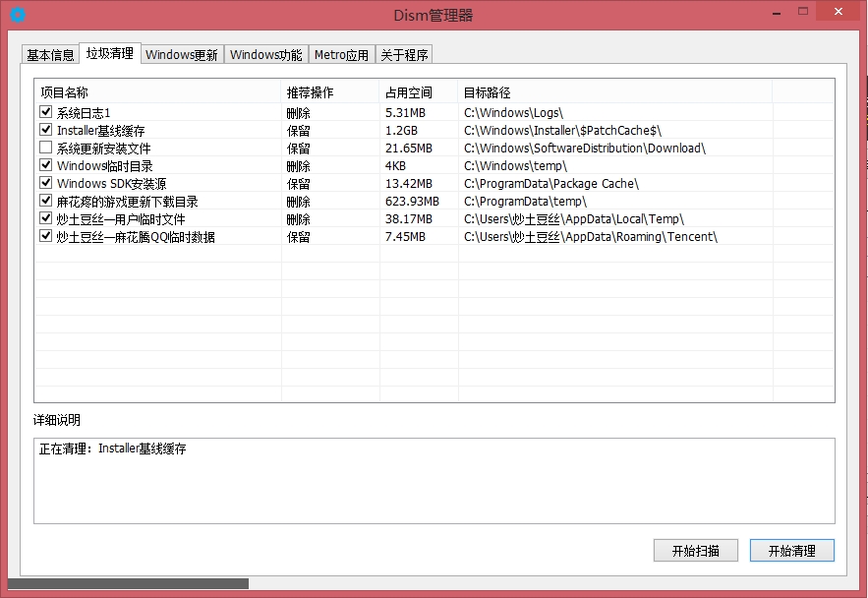Go to the Windows功能 tab
This screenshot has height=598, width=868.
point(266,55)
